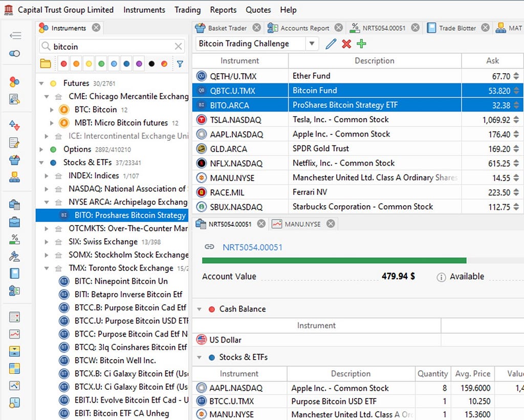Screen dimensions: 524x420
Task: Toggle the multicolor filter dot
Action: 164,63
